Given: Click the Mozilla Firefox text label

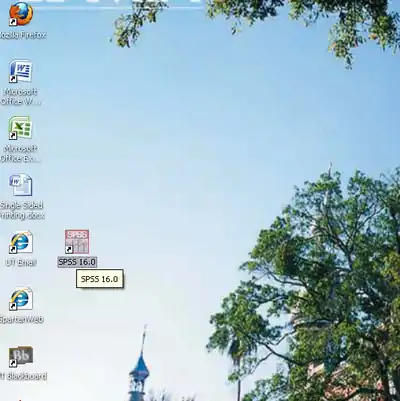Looking at the screenshot, I should [22, 35].
